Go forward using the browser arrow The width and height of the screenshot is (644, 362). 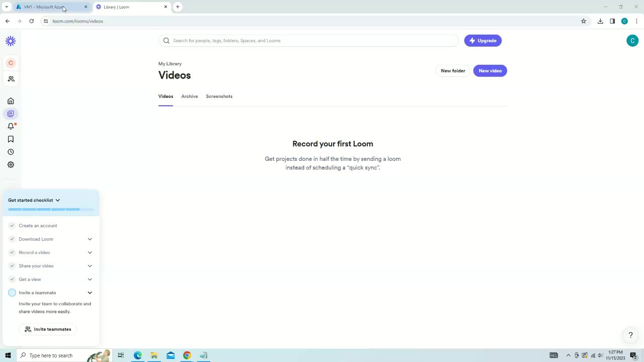pos(19,21)
